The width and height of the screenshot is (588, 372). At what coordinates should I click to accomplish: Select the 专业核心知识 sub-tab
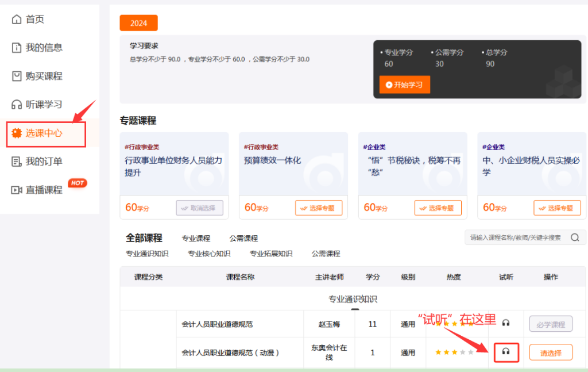[208, 253]
